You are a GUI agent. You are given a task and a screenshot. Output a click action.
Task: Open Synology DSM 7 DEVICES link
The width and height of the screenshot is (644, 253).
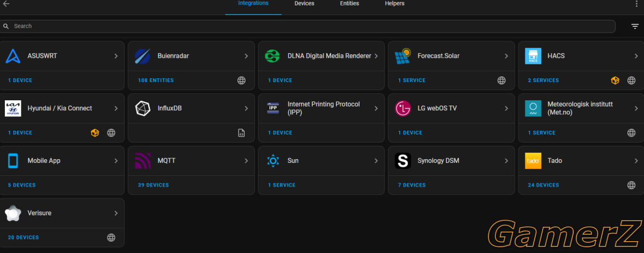click(412, 185)
